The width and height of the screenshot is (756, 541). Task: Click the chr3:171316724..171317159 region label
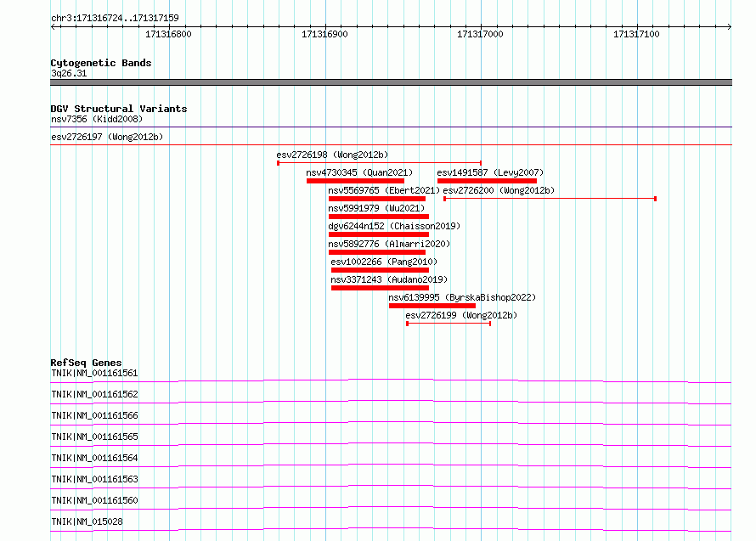(115, 18)
